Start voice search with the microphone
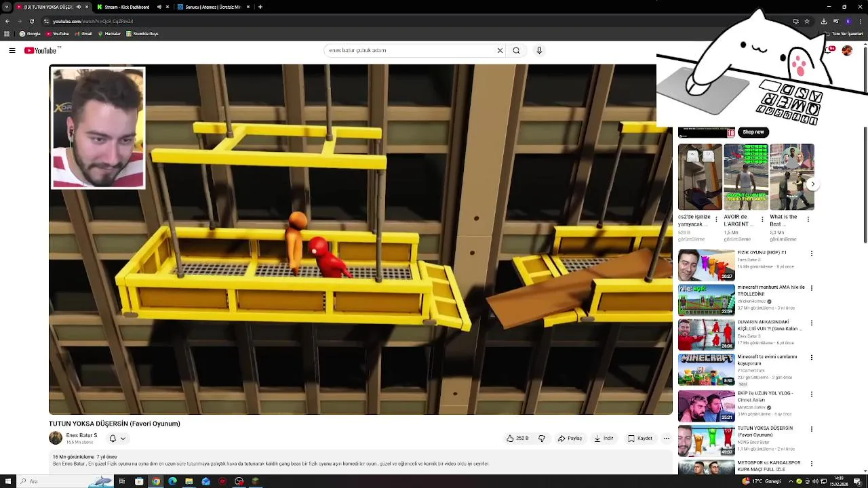The height and width of the screenshot is (488, 868). coord(539,50)
